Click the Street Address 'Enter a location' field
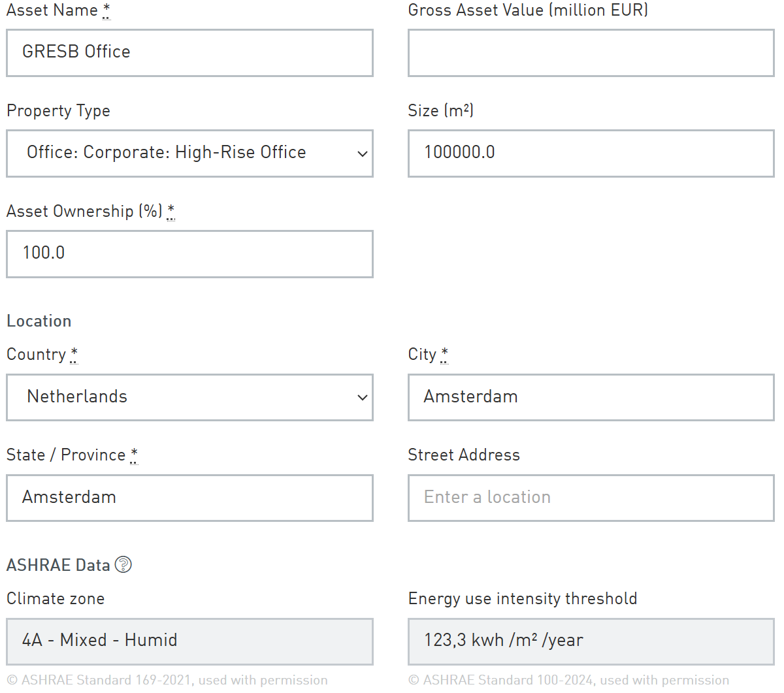The height and width of the screenshot is (693, 784). pyautogui.click(x=591, y=498)
